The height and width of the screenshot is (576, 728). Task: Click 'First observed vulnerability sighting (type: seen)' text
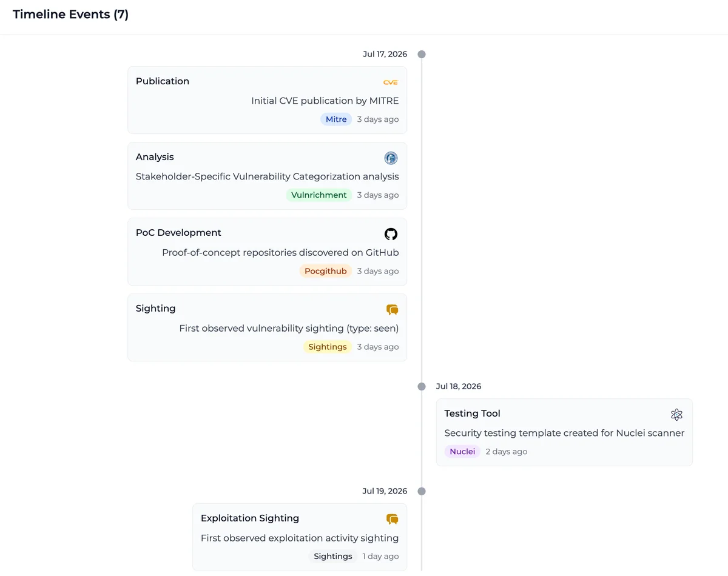[289, 328]
